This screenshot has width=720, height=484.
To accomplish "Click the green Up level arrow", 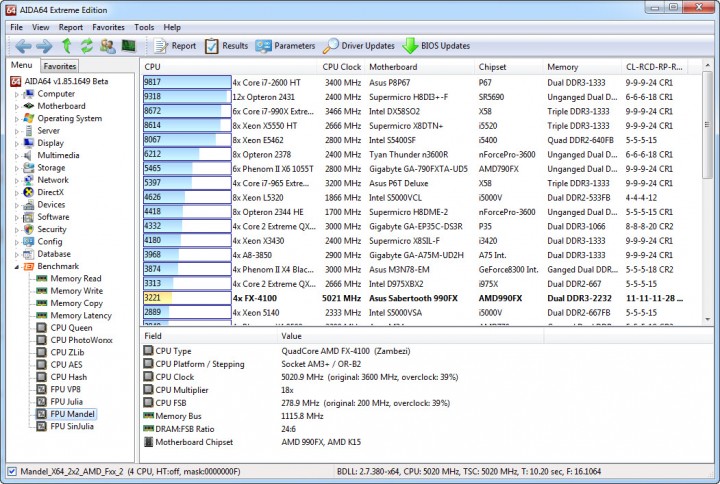I will [x=67, y=46].
